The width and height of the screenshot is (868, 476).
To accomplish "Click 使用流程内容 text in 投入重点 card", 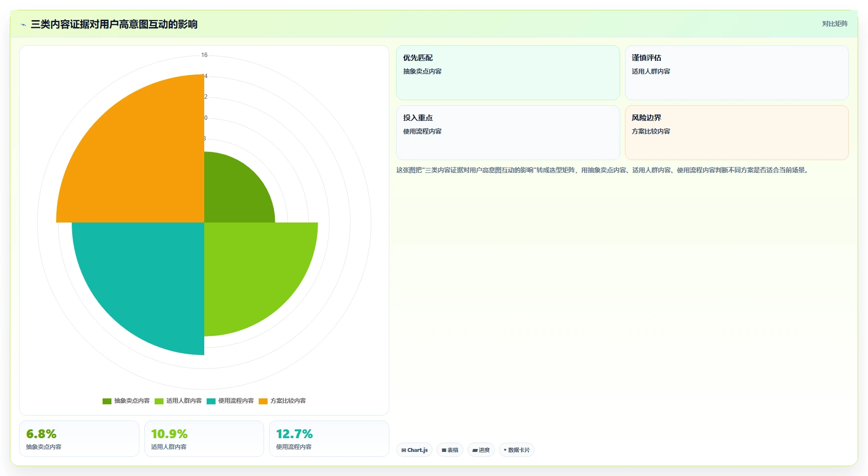I will coord(422,131).
